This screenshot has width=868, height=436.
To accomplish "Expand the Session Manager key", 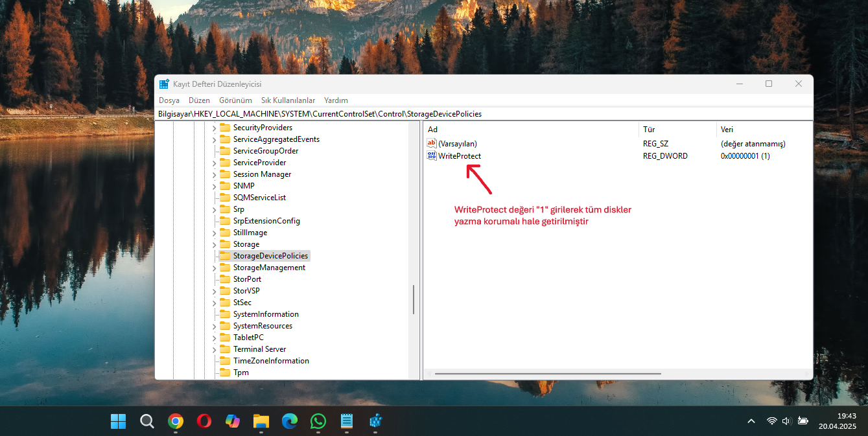I will point(214,174).
